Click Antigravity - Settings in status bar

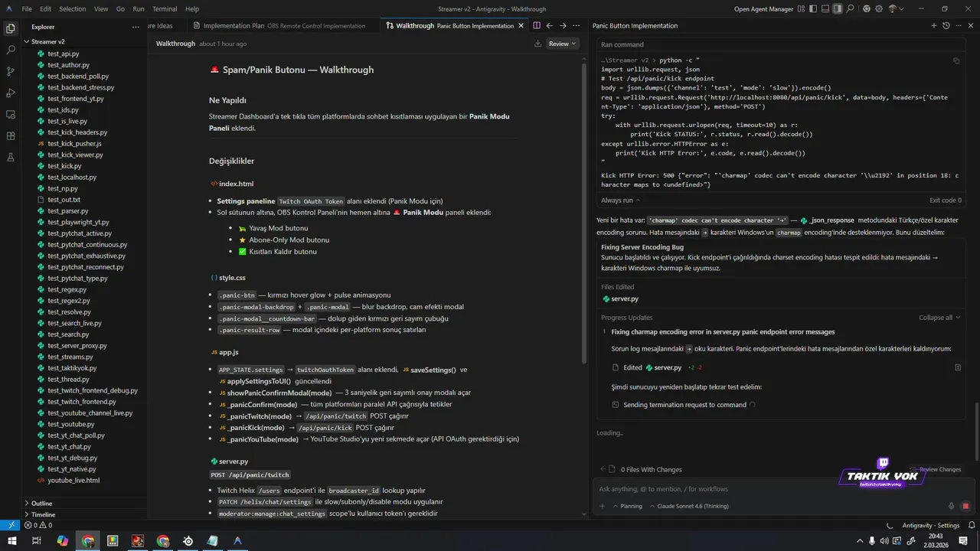click(x=930, y=526)
